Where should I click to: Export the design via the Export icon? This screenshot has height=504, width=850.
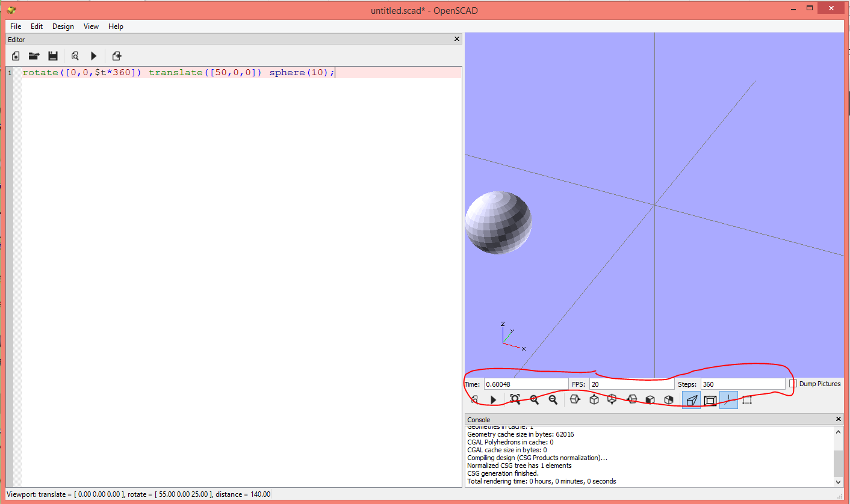(116, 55)
